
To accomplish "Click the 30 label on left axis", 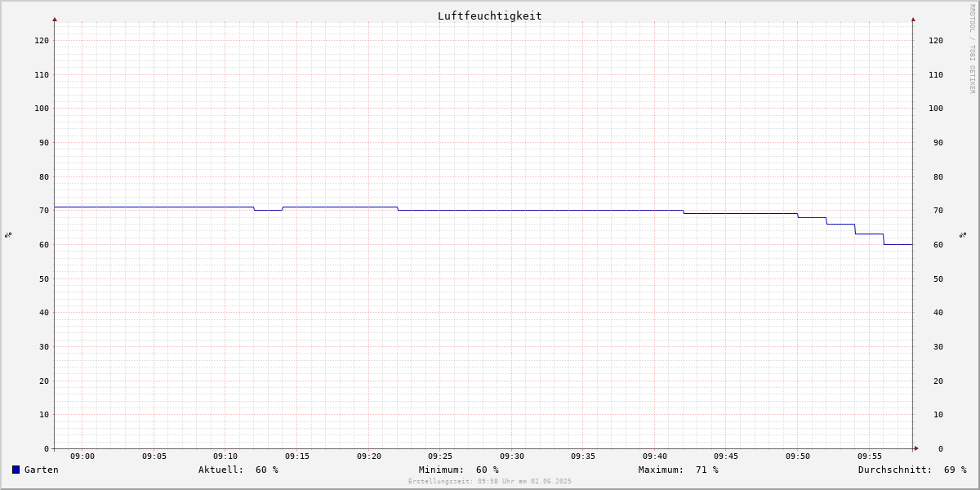I will [44, 346].
